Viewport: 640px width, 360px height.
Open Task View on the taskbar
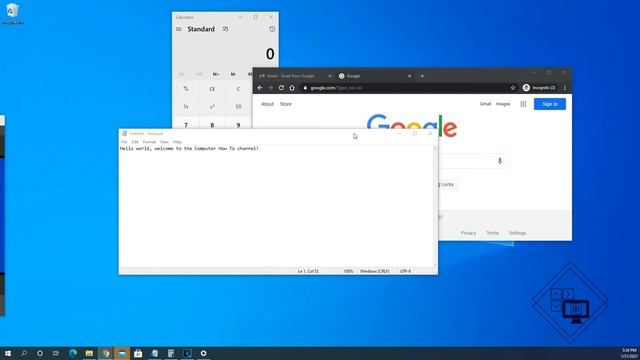tap(56, 353)
